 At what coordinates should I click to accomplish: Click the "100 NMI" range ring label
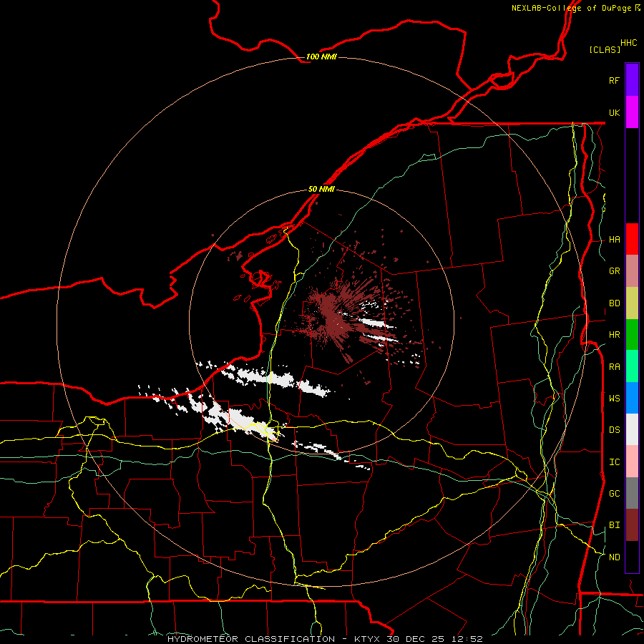321,57
